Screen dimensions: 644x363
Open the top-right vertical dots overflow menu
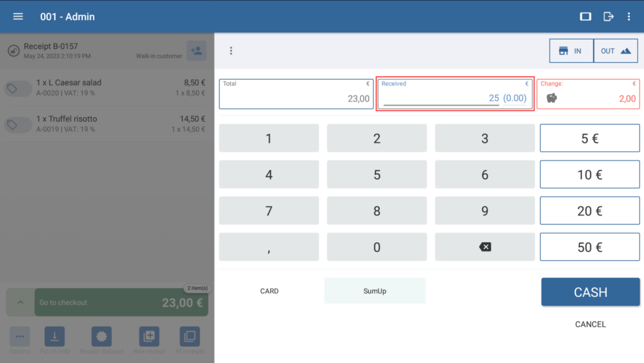pyautogui.click(x=628, y=16)
